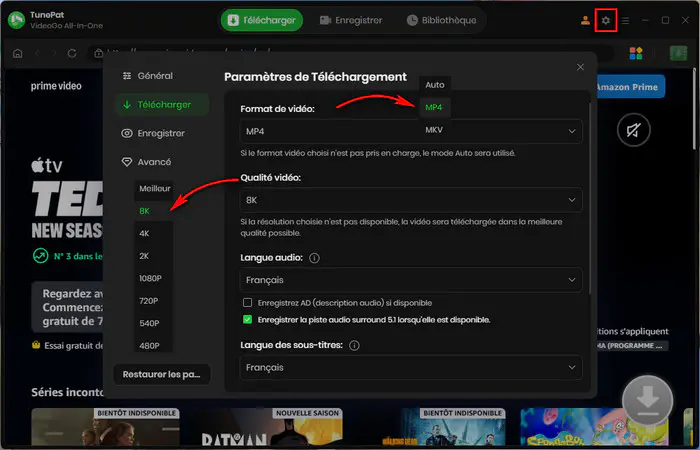
Task: Open the SpongeBob thumbnail
Action: point(595,426)
